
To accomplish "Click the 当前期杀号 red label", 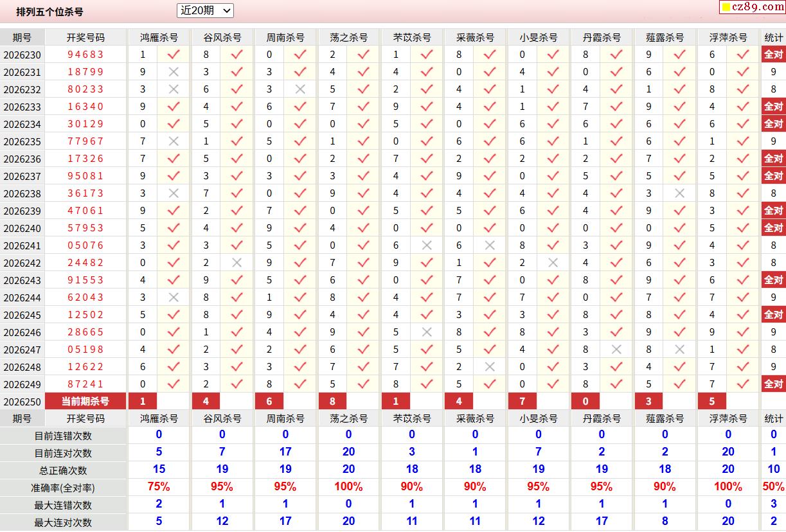I will (x=85, y=402).
